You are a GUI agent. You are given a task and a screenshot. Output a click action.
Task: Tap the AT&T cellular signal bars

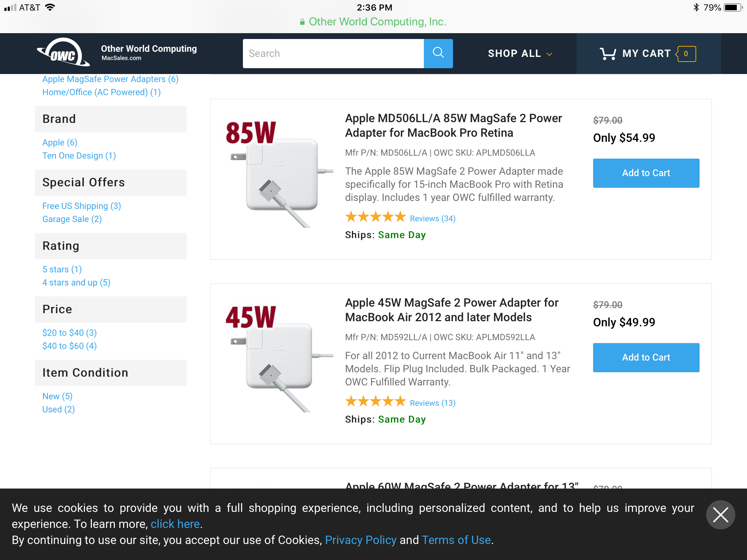click(10, 7)
